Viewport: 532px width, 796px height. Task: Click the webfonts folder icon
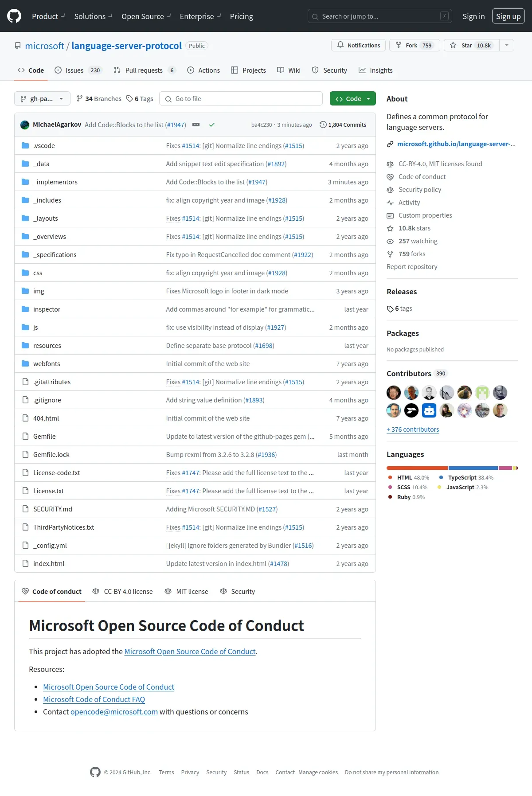[x=25, y=364]
